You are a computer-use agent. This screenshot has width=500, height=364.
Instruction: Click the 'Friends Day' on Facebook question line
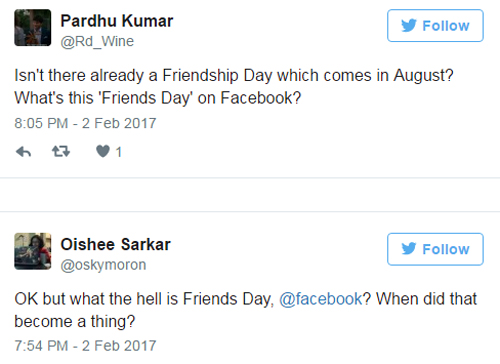point(158,98)
